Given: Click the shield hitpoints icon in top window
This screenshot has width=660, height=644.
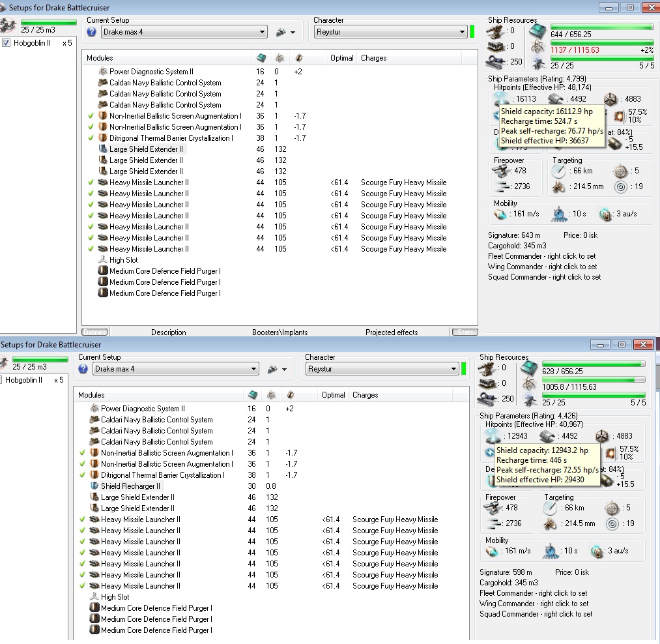Looking at the screenshot, I should 501,98.
